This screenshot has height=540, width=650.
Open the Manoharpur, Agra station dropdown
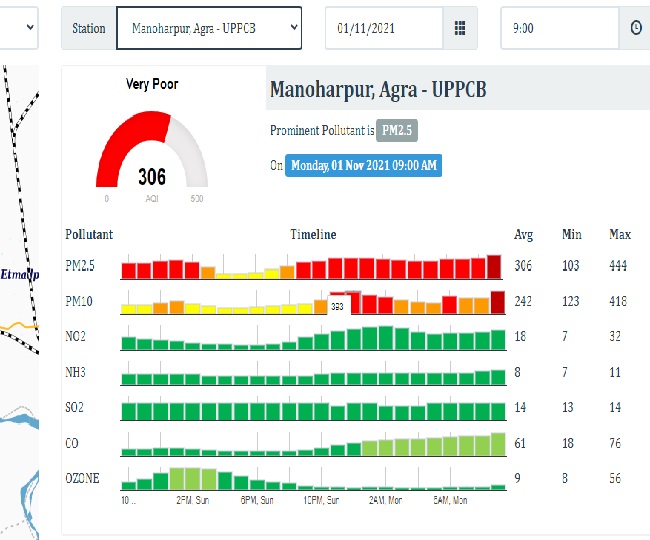208,29
